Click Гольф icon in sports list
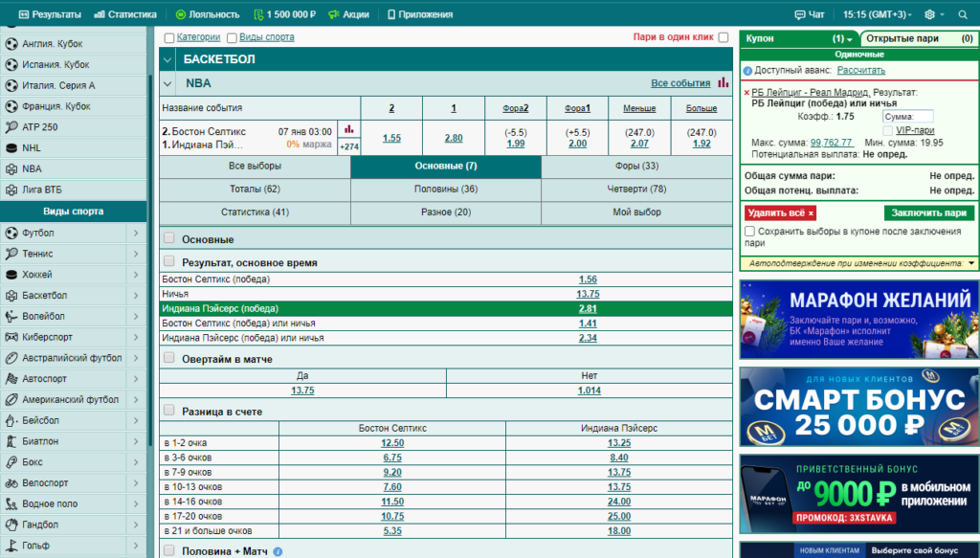The image size is (980, 558). coord(11,546)
